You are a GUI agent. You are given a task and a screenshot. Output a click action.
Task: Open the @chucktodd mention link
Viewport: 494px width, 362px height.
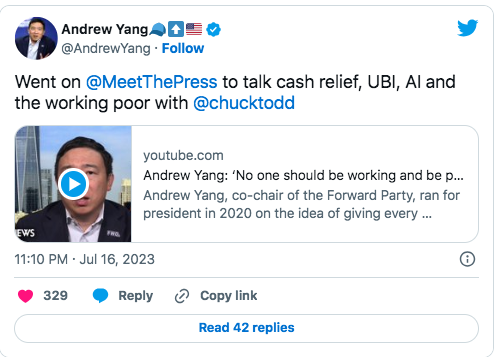[244, 103]
